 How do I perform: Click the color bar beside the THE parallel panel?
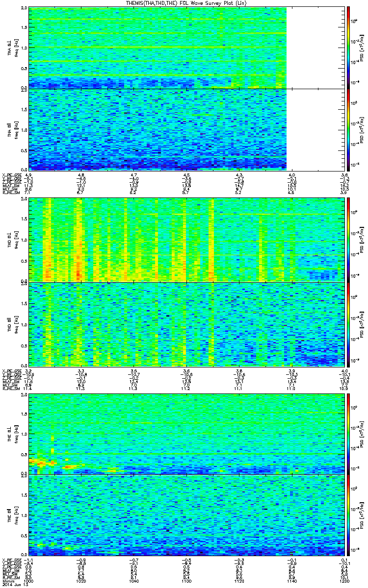pyautogui.click(x=348, y=515)
